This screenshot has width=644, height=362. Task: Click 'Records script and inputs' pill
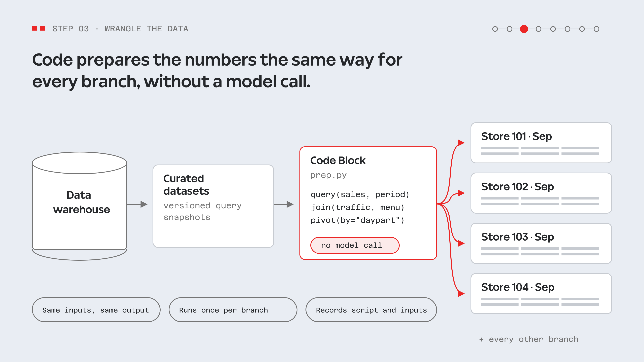coord(371,310)
